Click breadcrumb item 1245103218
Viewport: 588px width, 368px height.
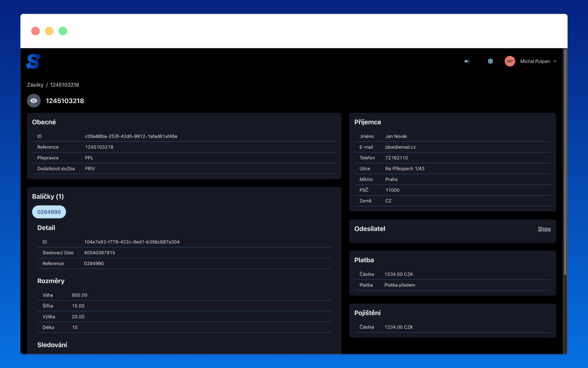(64, 85)
